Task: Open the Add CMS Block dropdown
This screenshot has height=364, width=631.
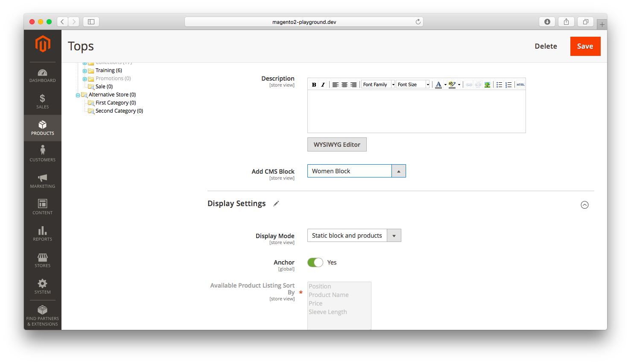Action: 398,171
